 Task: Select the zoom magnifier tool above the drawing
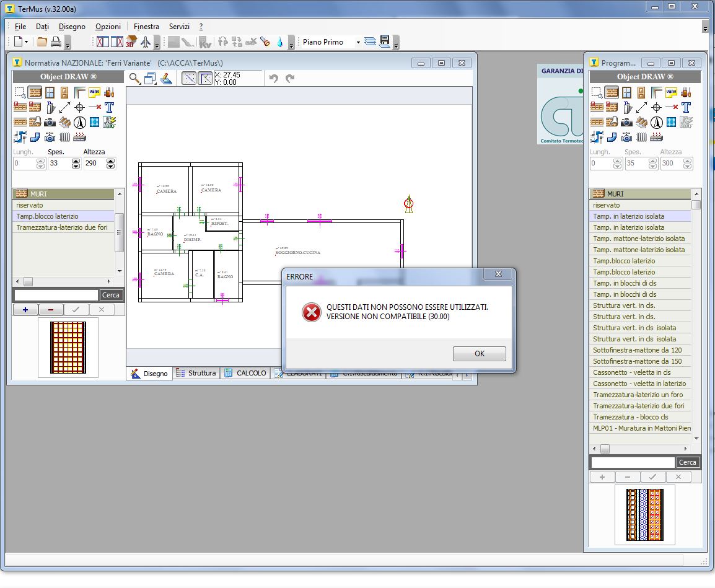coord(134,79)
